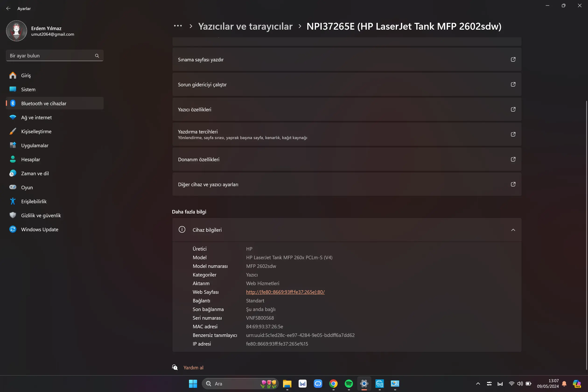The image size is (588, 392).
Task: Show hidden tray icons chevron
Action: click(478, 384)
